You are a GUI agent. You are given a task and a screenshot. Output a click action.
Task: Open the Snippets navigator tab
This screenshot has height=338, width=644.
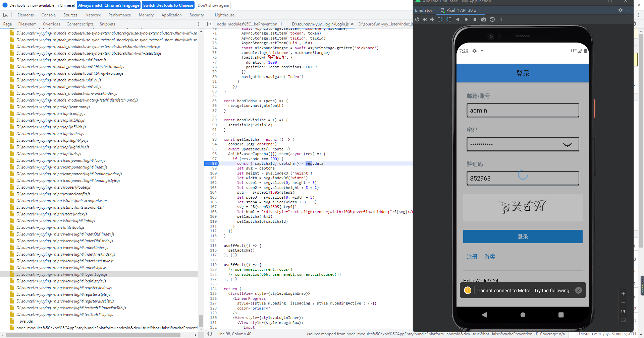[x=107, y=24]
